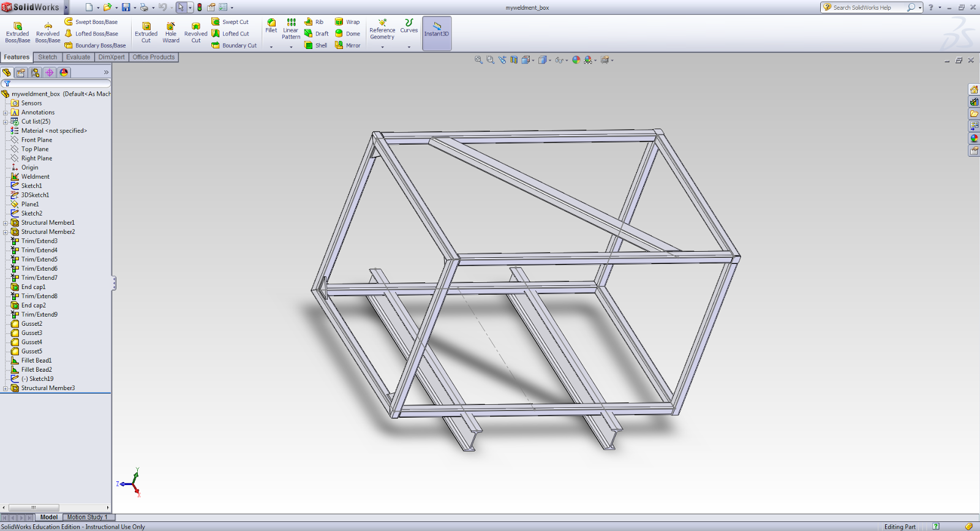This screenshot has height=531, width=980.
Task: Select the Linear Pattern tool
Action: point(291,29)
